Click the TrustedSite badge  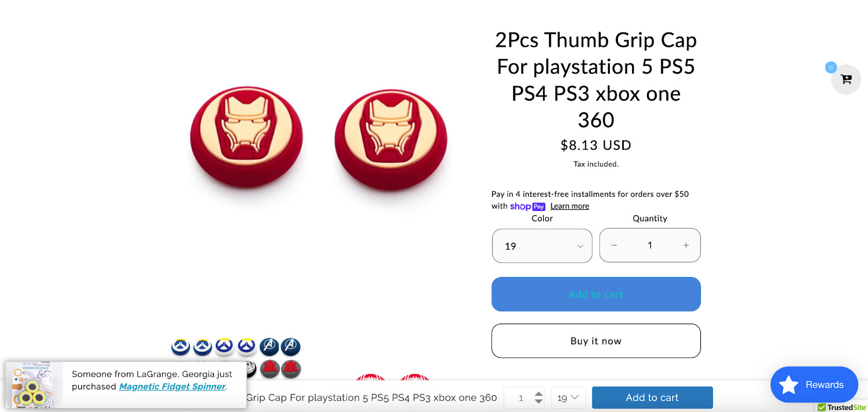(x=842, y=407)
